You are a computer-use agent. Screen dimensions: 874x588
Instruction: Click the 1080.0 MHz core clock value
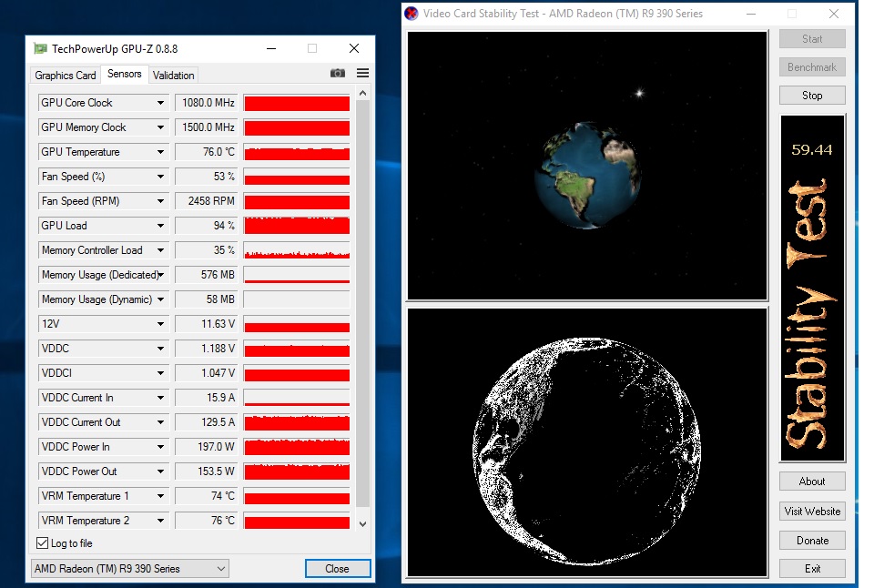pyautogui.click(x=207, y=103)
